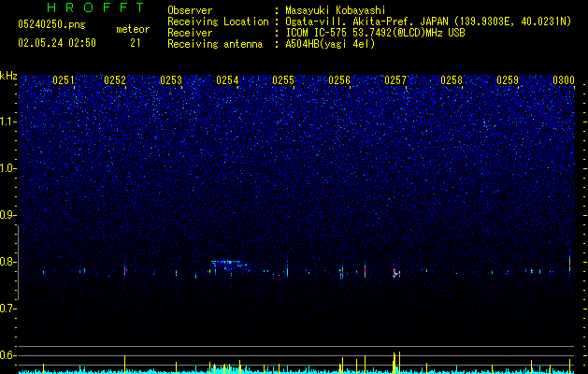
Task: Click the 0257 time marker
Action: tap(395, 80)
